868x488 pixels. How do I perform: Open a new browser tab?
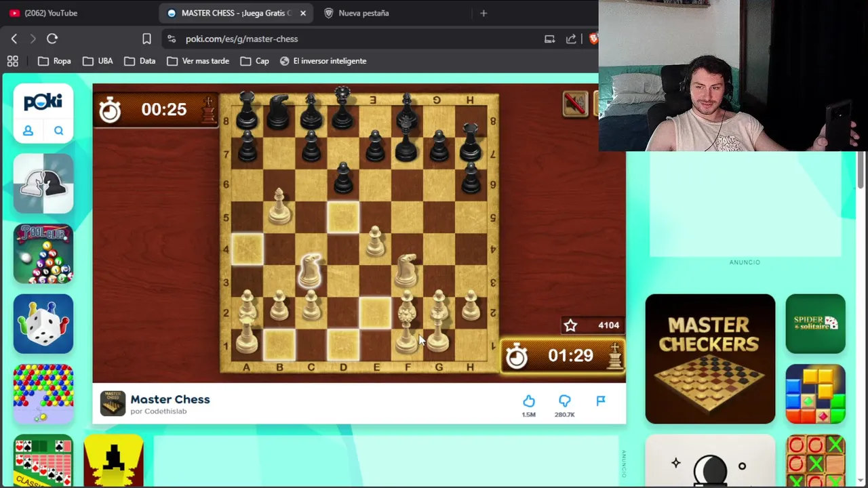(484, 13)
